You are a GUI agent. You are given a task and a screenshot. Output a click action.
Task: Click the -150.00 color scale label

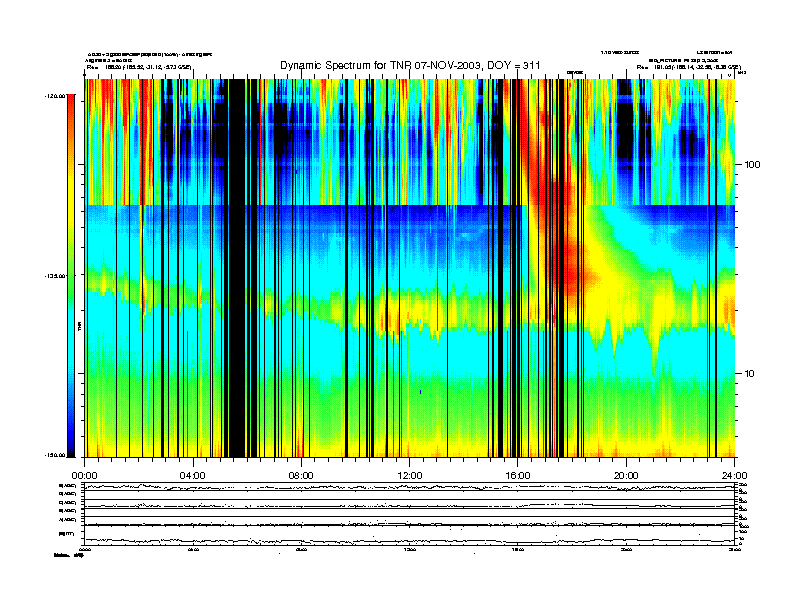(x=56, y=455)
